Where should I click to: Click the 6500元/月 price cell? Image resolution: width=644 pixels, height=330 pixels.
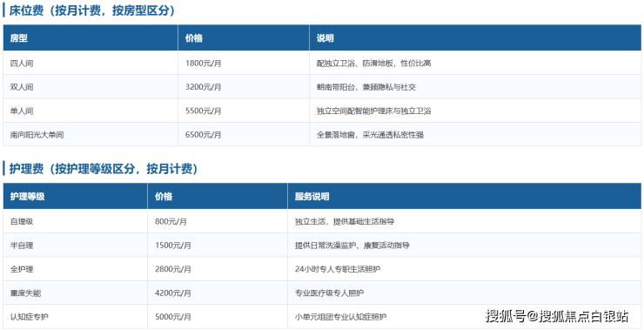244,134
